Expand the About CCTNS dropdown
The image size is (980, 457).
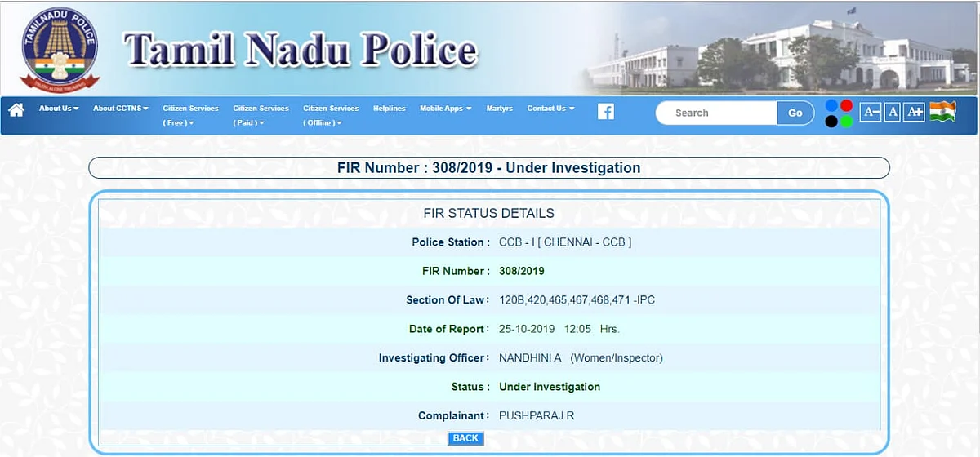[121, 109]
